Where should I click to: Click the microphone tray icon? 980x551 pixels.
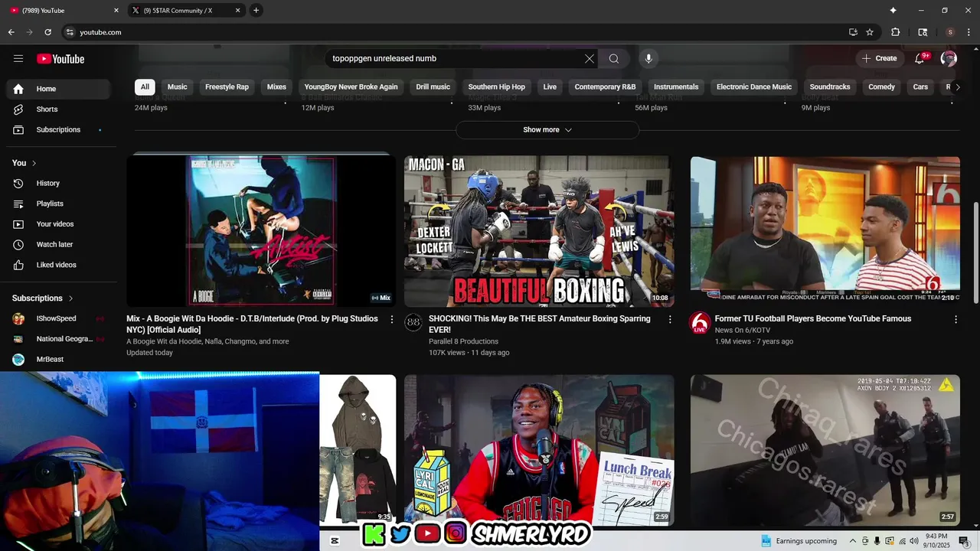click(877, 541)
